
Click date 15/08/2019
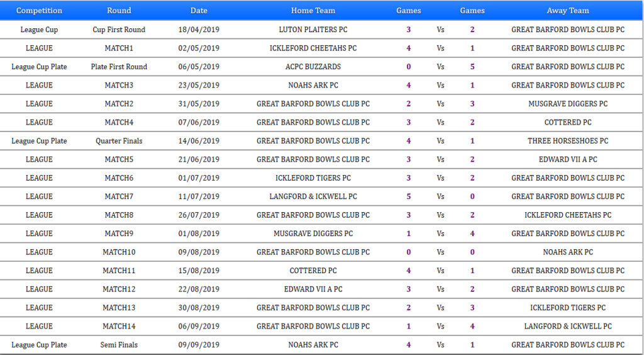click(x=199, y=271)
